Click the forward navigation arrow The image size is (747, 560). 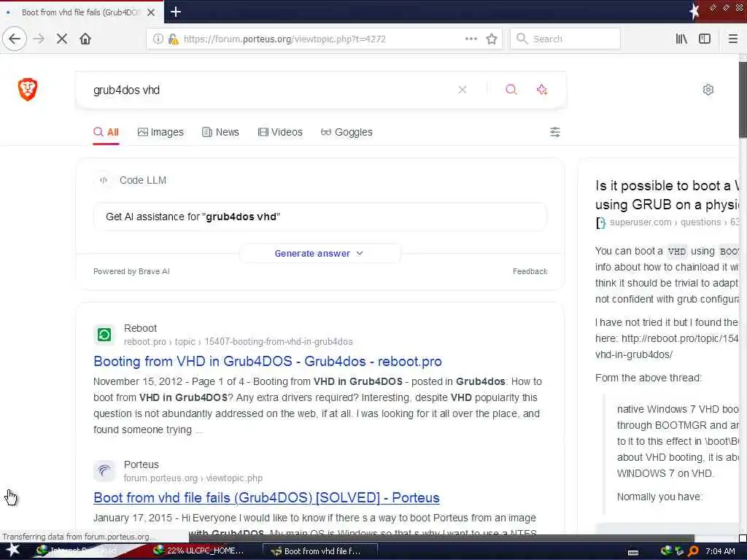point(39,39)
